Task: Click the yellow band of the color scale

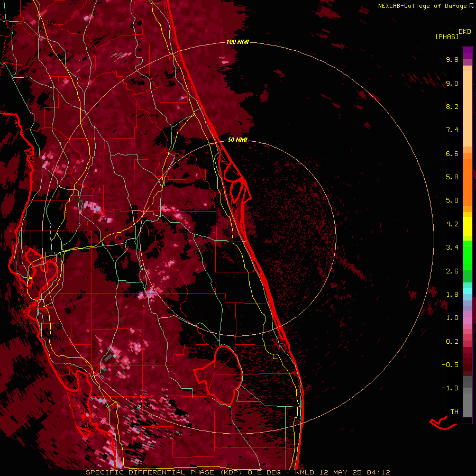Action: 467,226
